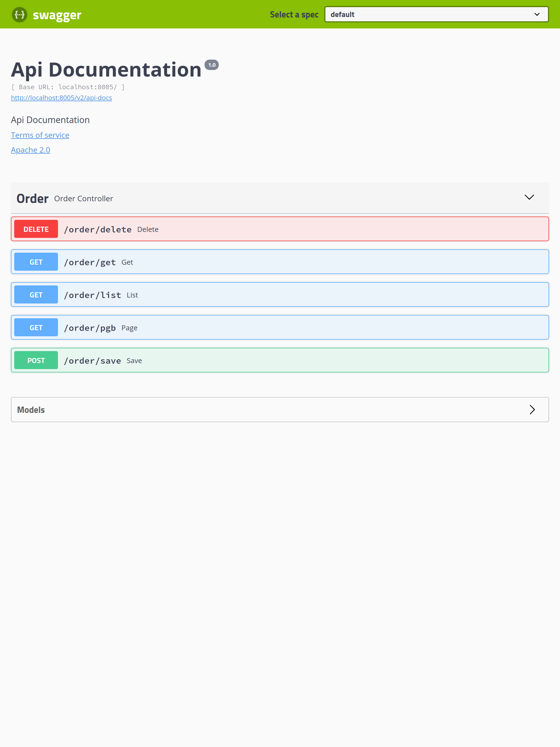This screenshot has height=747, width=560.
Task: Open the Select a spec dropdown
Action: coord(429,14)
